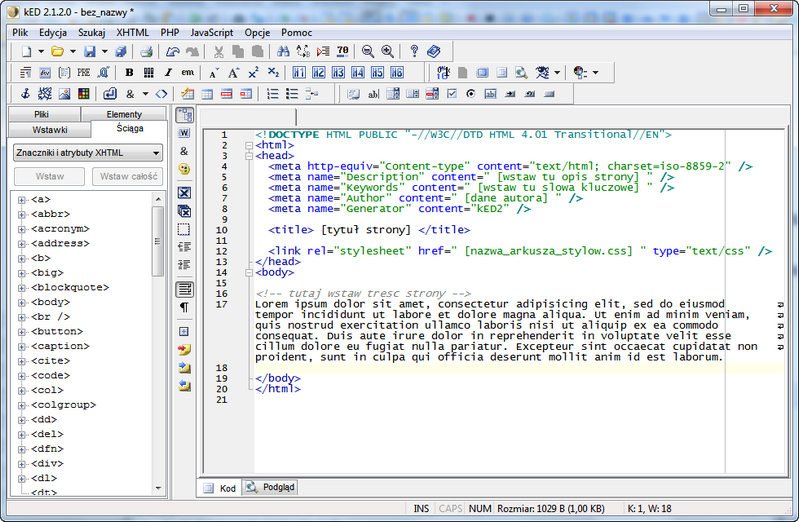Click the 'Wstaw' button
Viewport: 799px width, 522px height.
[x=48, y=177]
